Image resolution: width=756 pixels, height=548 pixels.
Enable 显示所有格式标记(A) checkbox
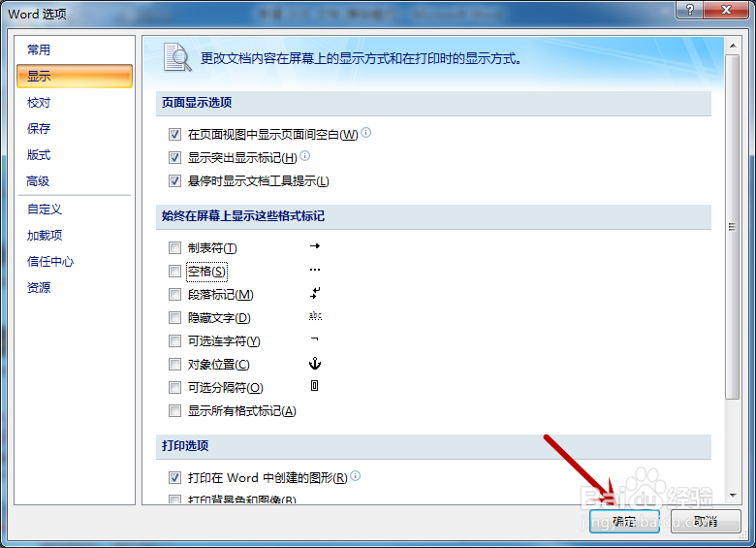pyautogui.click(x=174, y=411)
